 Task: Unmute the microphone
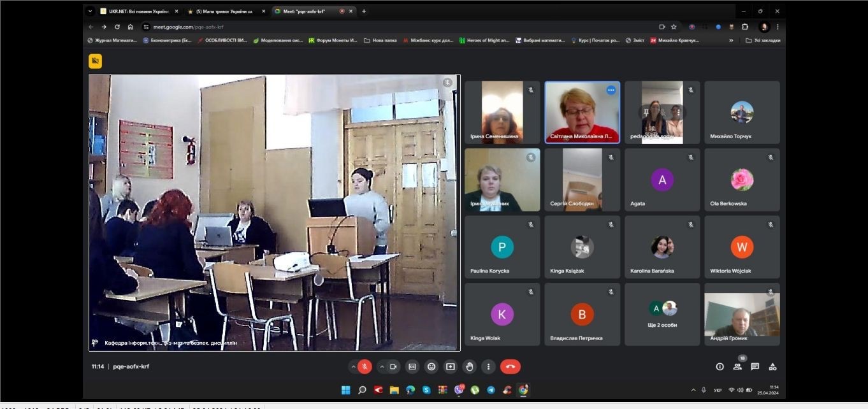[365, 366]
